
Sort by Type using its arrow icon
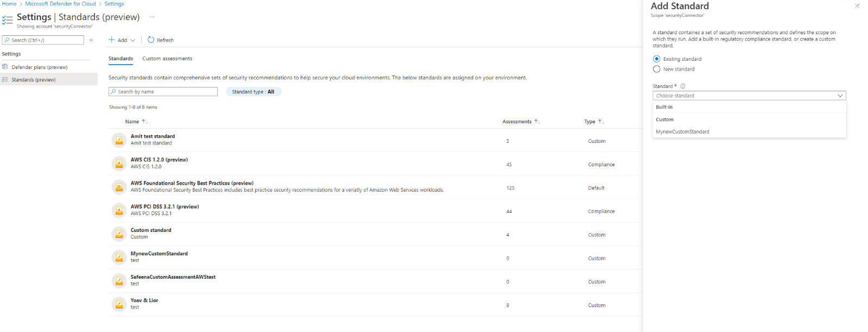600,122
